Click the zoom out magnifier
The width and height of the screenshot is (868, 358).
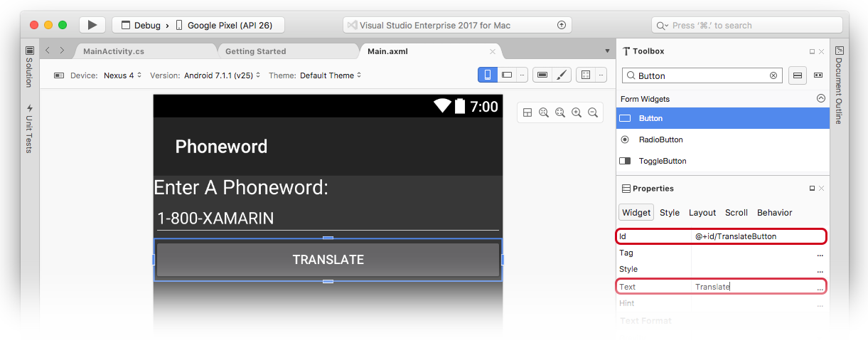[x=593, y=112]
